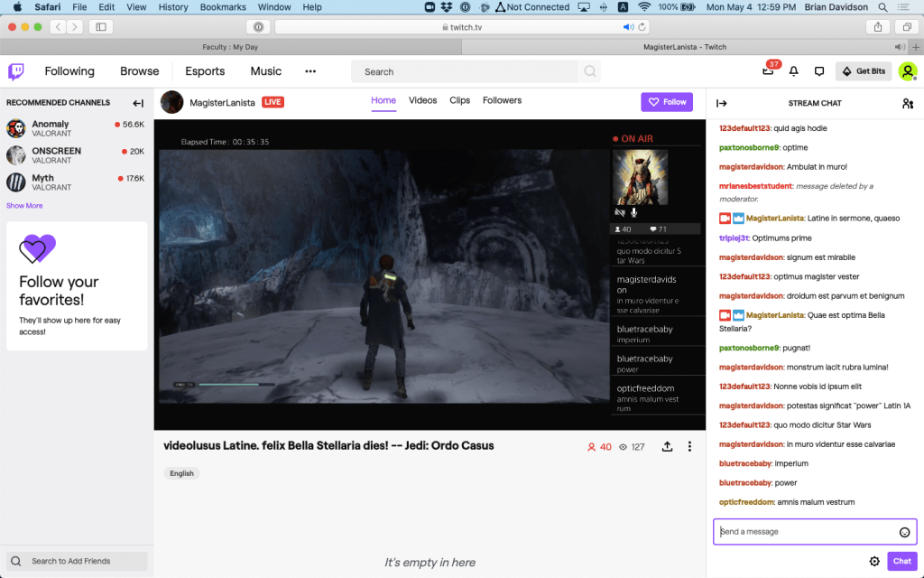Expand the three-dot navigation menu
924x578 pixels.
(x=310, y=71)
